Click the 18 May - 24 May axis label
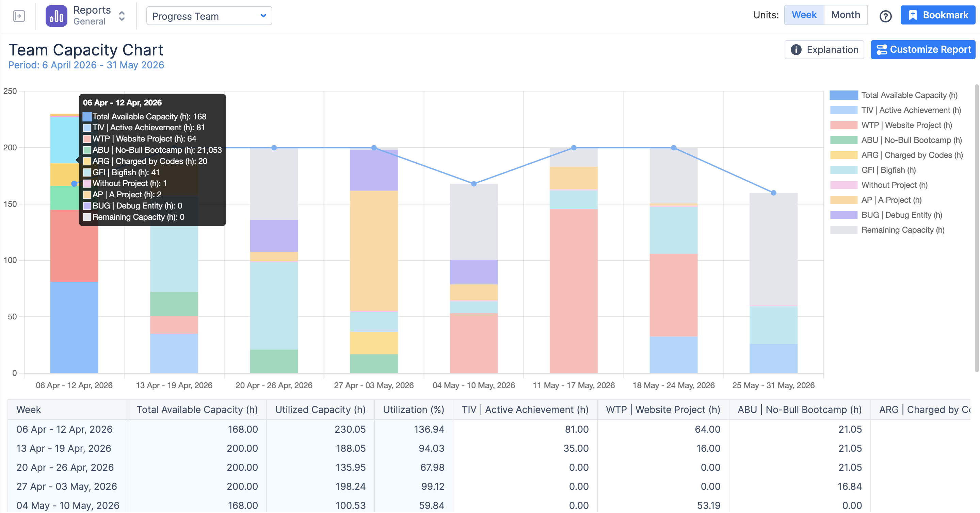Viewport: 980px width, 513px height. [673, 385]
